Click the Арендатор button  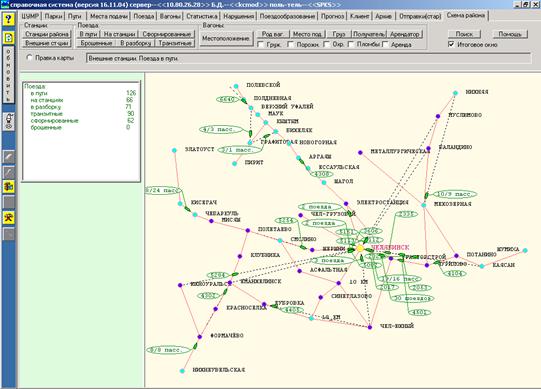point(404,34)
